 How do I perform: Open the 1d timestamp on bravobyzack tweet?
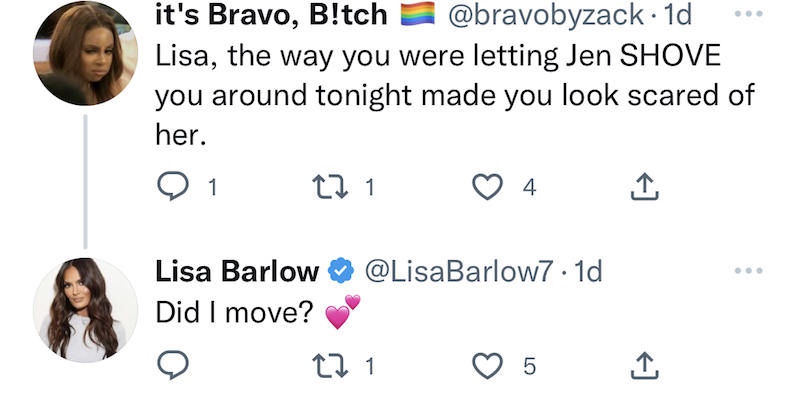tap(674, 15)
